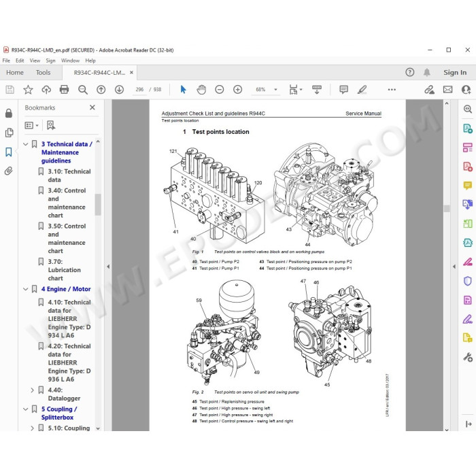476x476 pixels.
Task: Open the View menu
Action: (x=35, y=61)
